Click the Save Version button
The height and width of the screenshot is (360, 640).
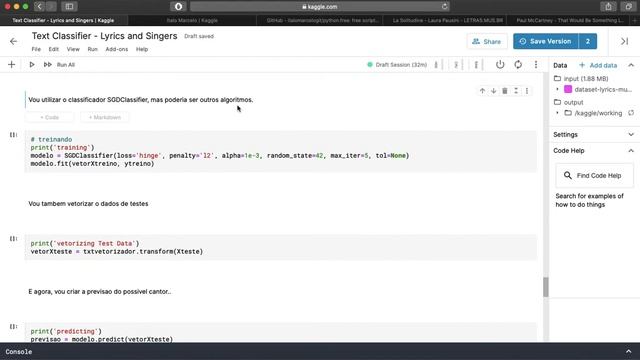[546, 41]
